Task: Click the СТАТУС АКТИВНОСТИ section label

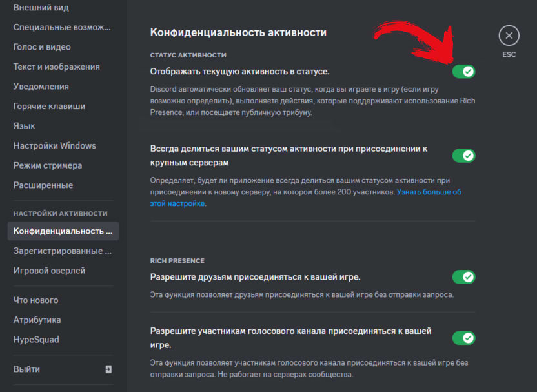Action: coord(188,55)
